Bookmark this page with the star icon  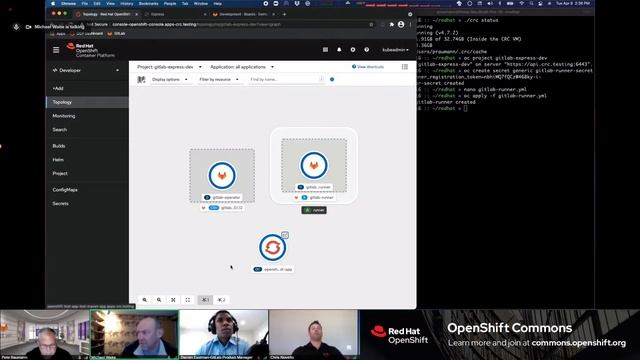[371, 24]
